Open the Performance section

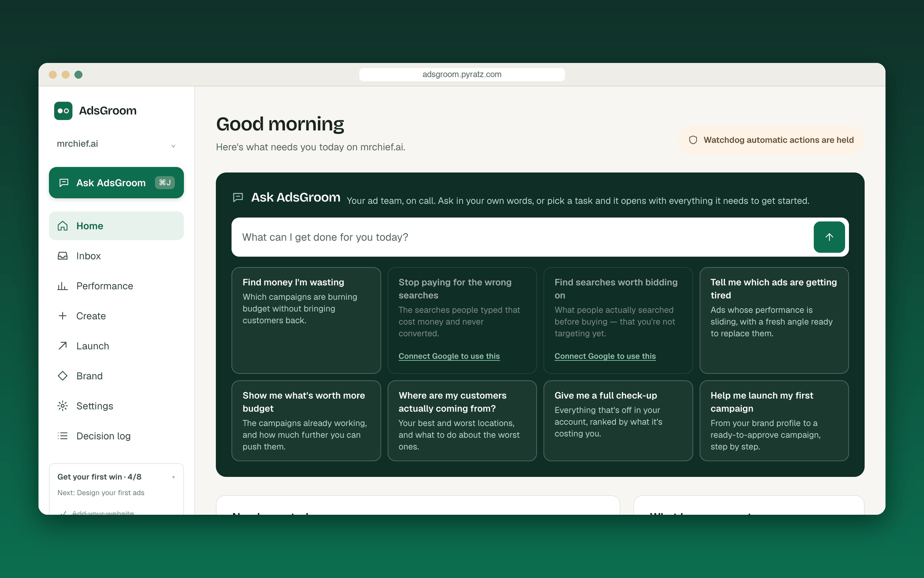click(116, 286)
